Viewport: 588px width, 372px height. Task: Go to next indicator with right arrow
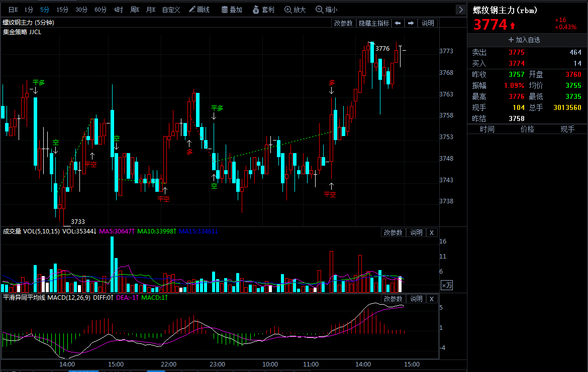(x=411, y=23)
